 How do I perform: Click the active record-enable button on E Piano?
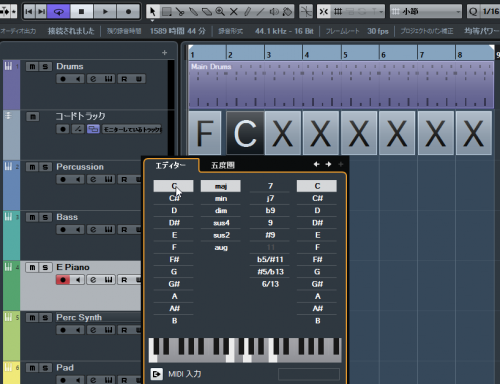pyautogui.click(x=63, y=280)
